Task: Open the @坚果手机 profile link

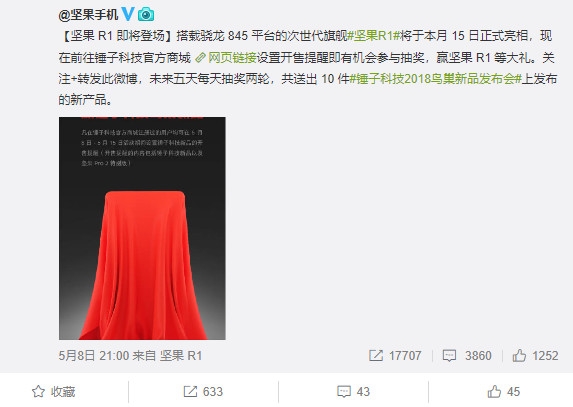Action: [88, 15]
